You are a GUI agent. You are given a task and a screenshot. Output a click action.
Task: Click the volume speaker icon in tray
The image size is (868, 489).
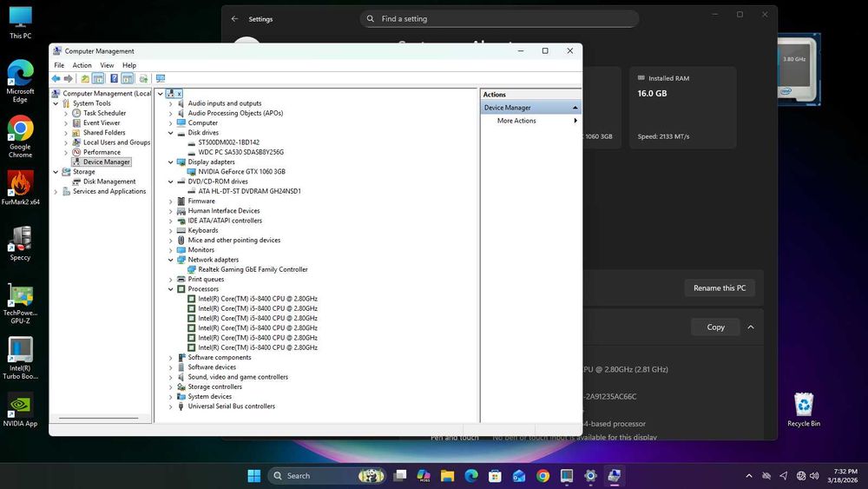pyautogui.click(x=814, y=476)
